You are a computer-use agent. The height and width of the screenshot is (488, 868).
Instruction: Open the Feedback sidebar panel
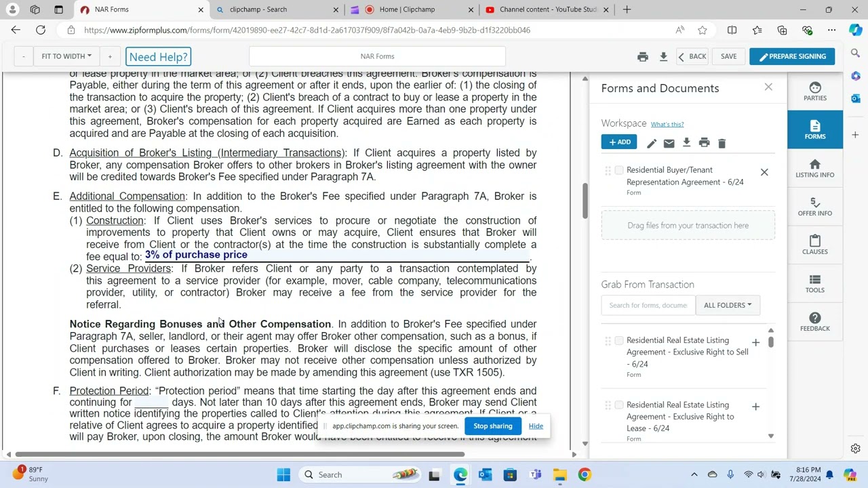coord(814,322)
